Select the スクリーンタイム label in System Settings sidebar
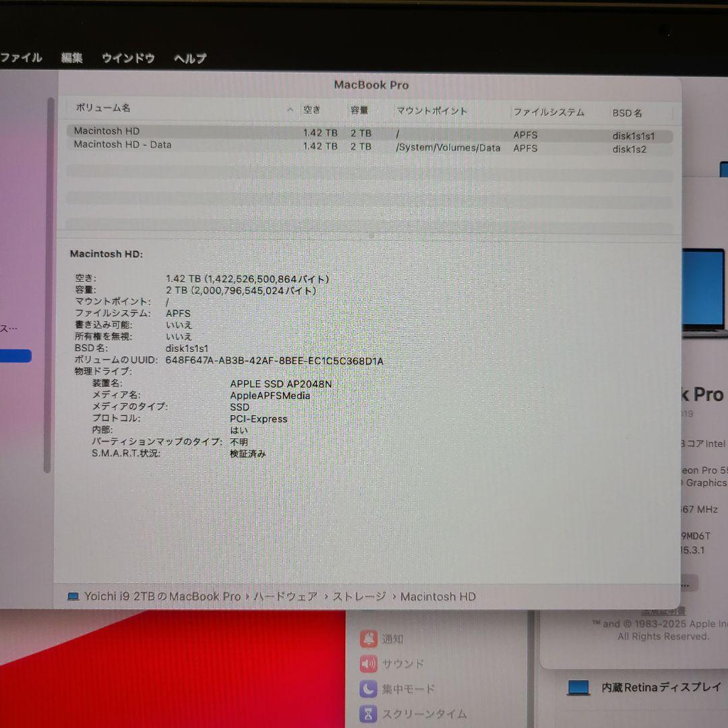The width and height of the screenshot is (728, 728). [x=425, y=714]
